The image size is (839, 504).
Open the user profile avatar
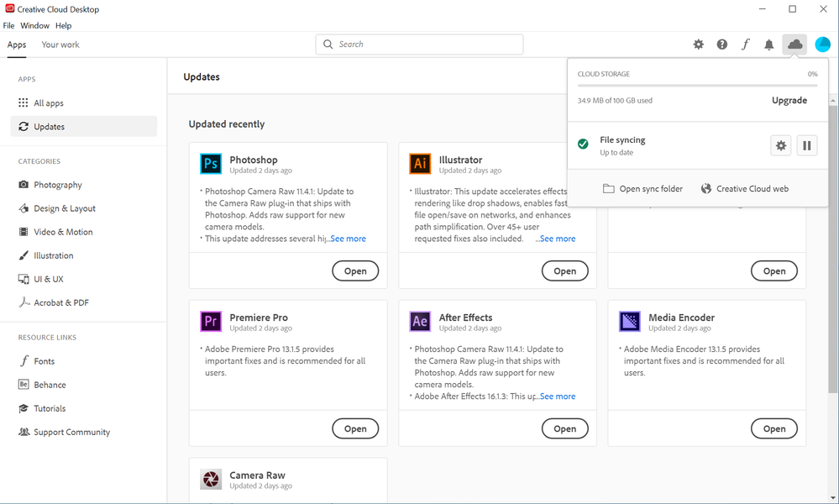[x=822, y=45]
